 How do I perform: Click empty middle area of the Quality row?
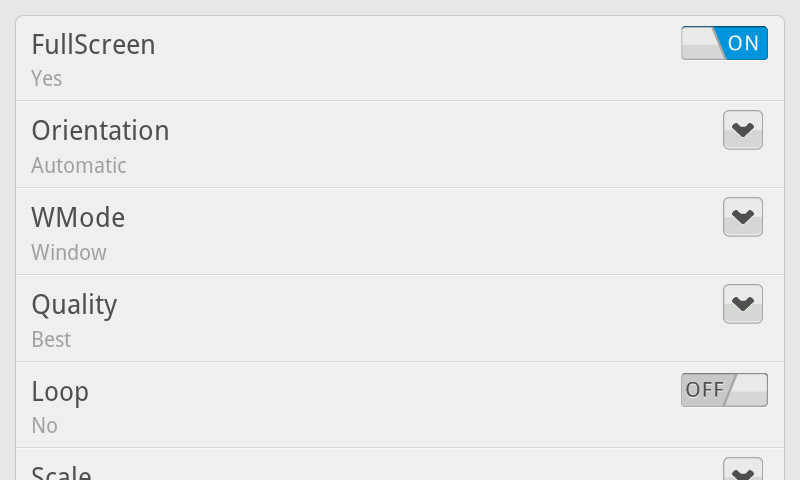coord(400,318)
